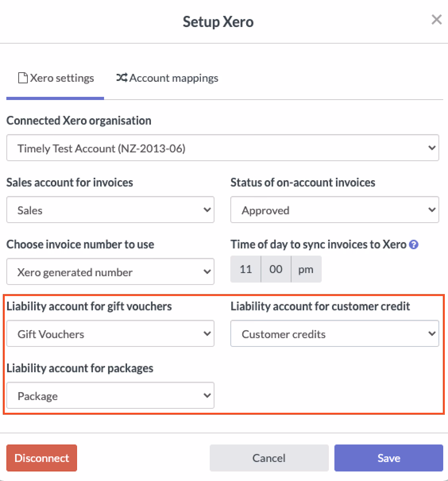Click the chevron on the Sales account dropdown
448x481 pixels.
[x=207, y=210]
